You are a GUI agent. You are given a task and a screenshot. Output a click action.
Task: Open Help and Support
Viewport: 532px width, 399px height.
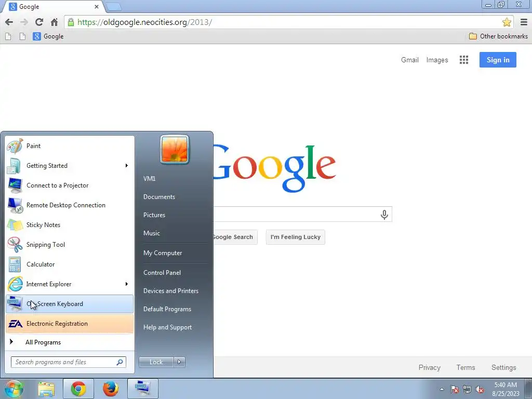pos(167,327)
